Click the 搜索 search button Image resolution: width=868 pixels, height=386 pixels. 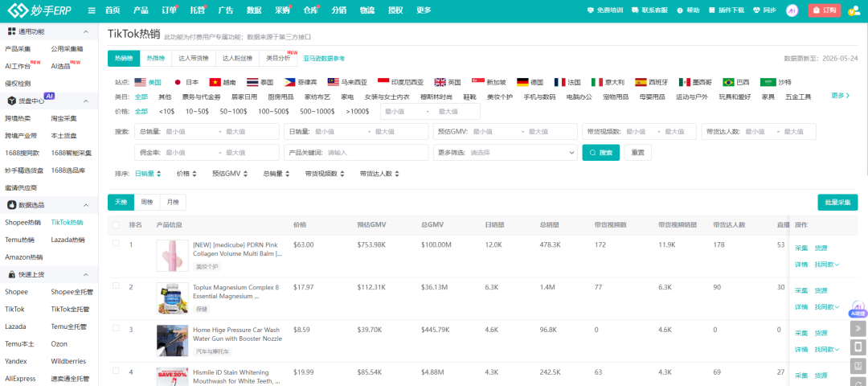[x=600, y=152]
